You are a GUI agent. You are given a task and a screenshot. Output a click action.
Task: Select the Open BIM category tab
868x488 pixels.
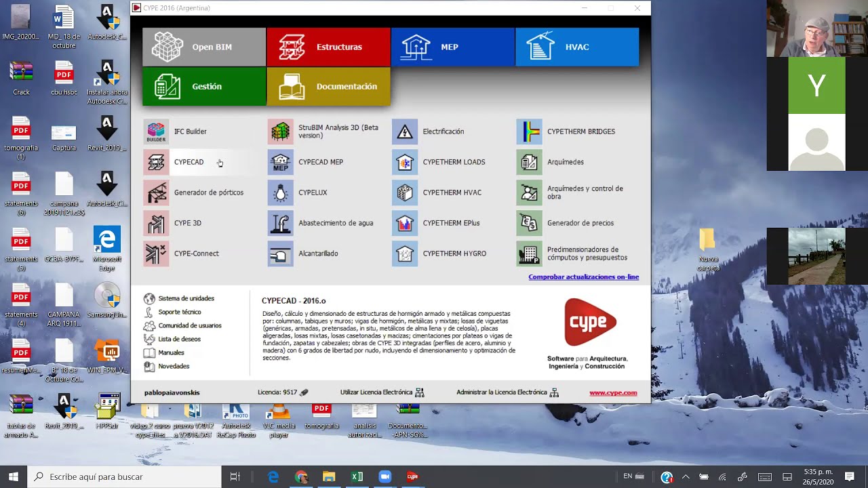click(x=204, y=47)
